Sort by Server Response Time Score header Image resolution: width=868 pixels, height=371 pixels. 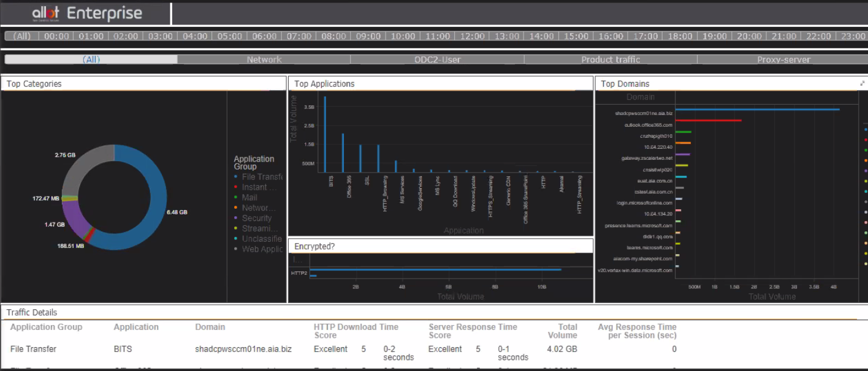pos(473,331)
